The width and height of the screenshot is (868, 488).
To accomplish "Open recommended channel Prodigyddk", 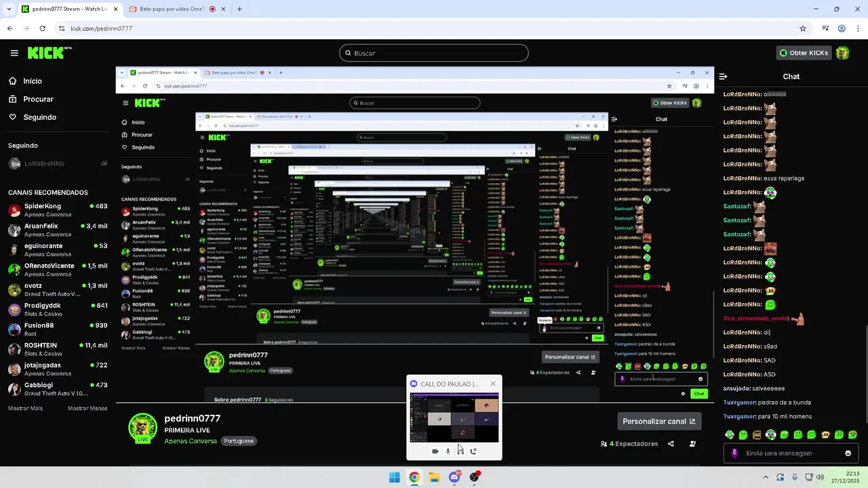I will click(x=58, y=309).
